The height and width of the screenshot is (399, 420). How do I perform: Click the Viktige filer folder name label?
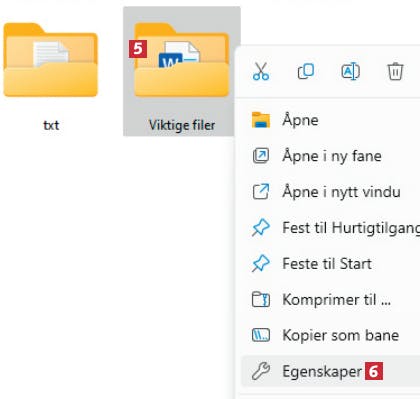[x=182, y=125]
